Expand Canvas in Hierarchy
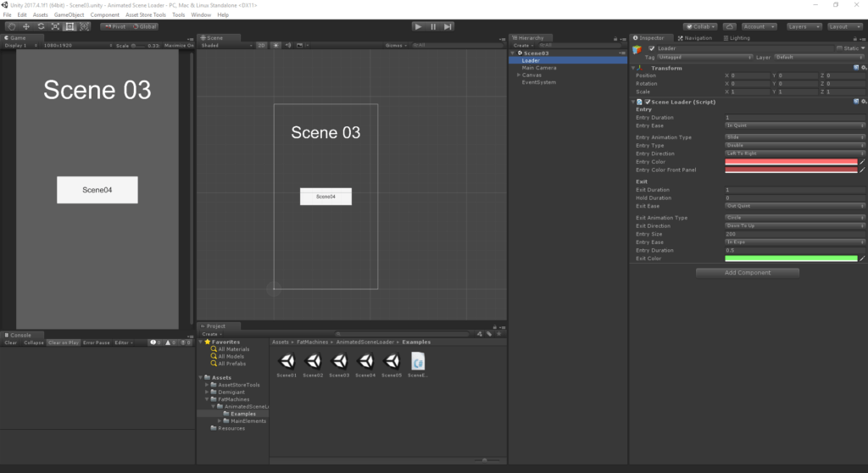 tap(519, 75)
